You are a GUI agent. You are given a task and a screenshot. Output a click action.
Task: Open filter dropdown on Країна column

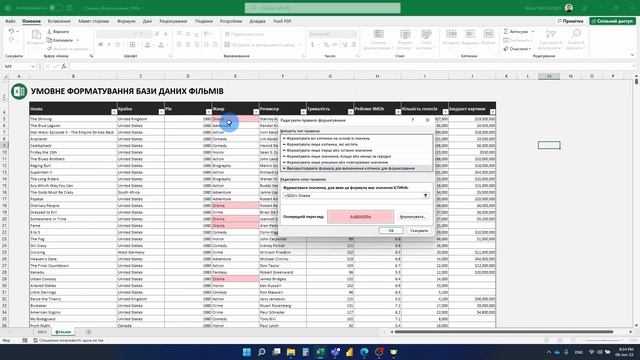click(x=161, y=111)
